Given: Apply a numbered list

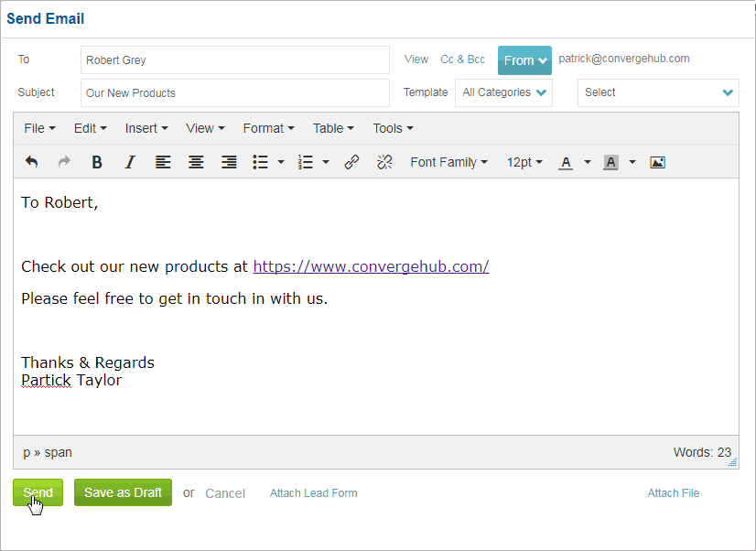Looking at the screenshot, I should tap(307, 162).
